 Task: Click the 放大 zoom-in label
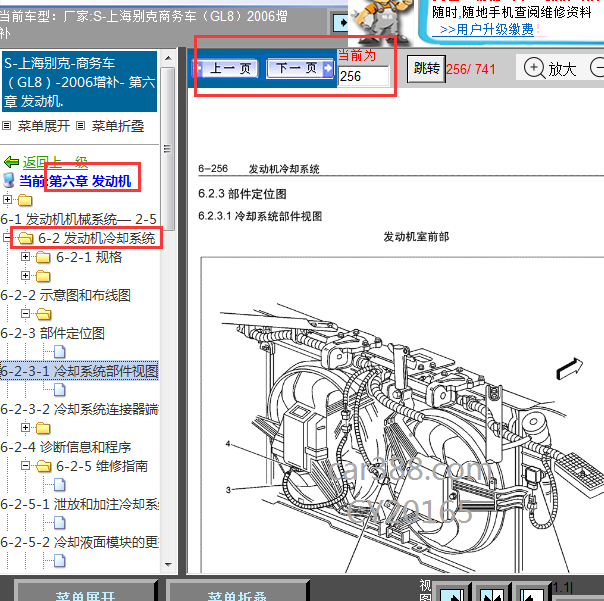[562, 69]
